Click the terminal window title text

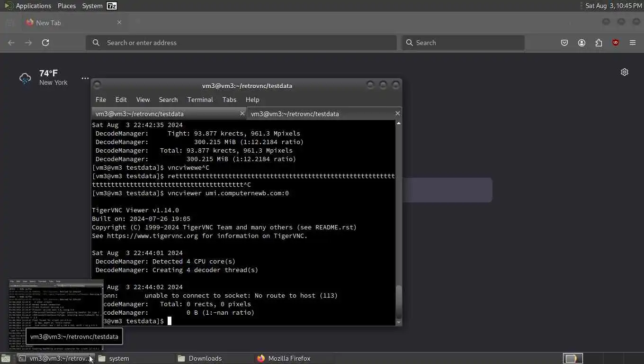point(247,86)
